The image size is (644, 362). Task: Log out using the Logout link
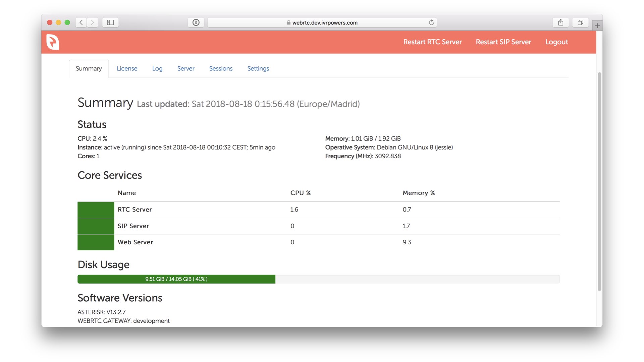(556, 42)
